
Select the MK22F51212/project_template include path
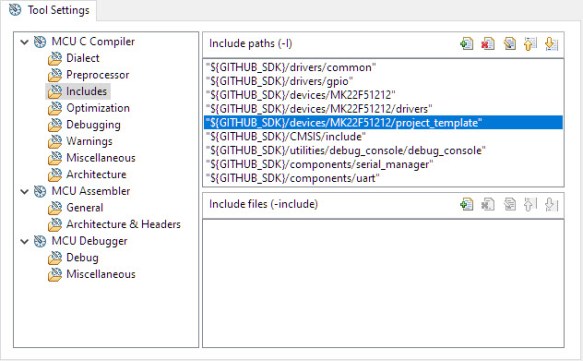click(383, 123)
